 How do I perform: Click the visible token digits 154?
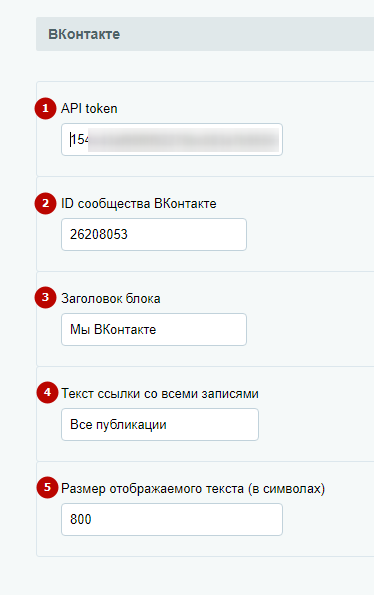tap(80, 140)
